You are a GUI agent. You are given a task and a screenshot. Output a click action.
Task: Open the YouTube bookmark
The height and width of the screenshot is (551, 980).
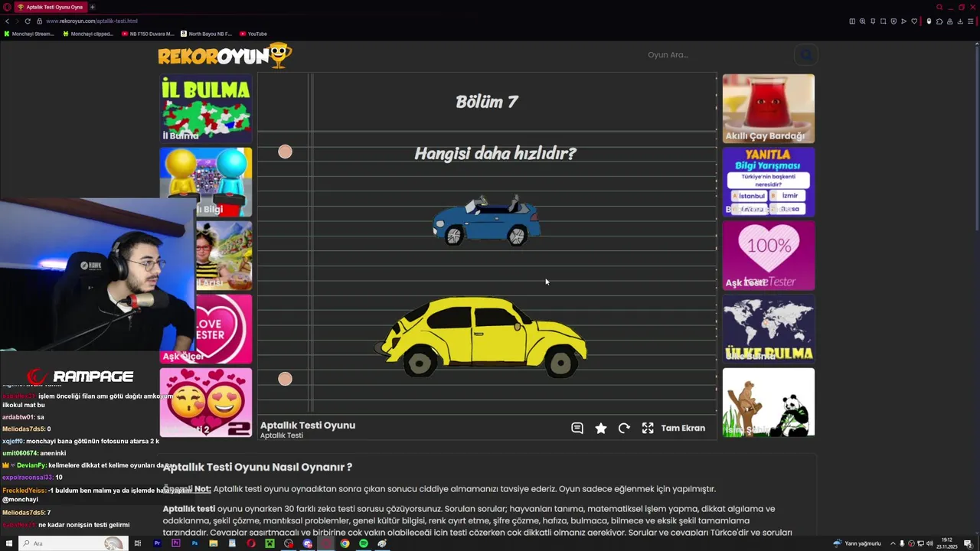253,34
